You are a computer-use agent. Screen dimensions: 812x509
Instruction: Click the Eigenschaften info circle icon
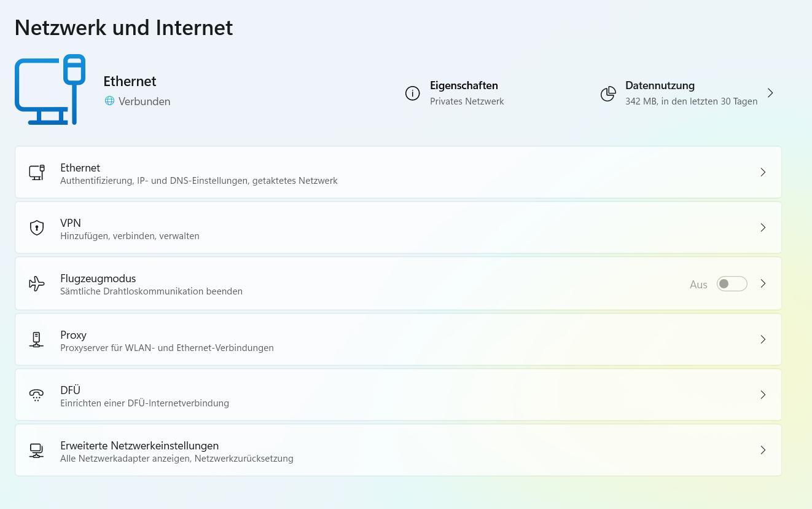tap(412, 93)
